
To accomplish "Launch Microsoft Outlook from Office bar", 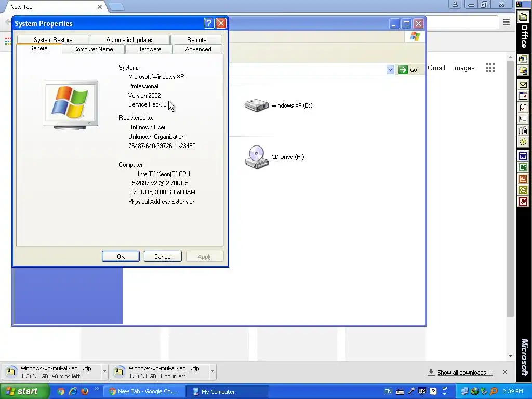I will 523,190.
